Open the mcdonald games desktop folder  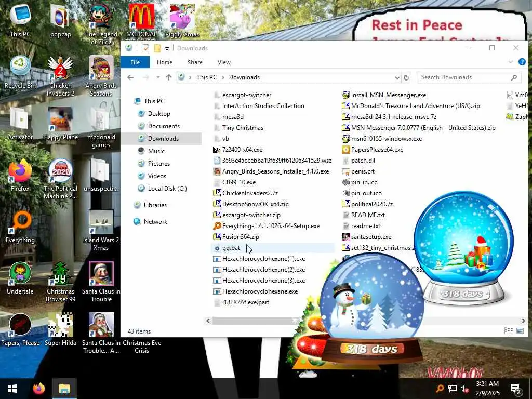[x=101, y=127]
